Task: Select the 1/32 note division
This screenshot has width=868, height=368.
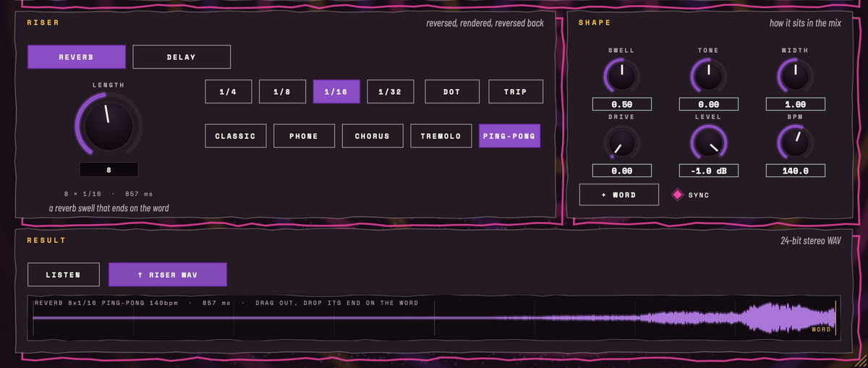Action: click(x=390, y=92)
